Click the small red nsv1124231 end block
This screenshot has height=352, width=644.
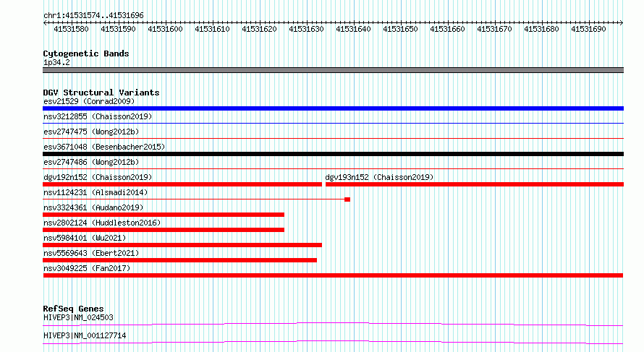click(x=347, y=199)
